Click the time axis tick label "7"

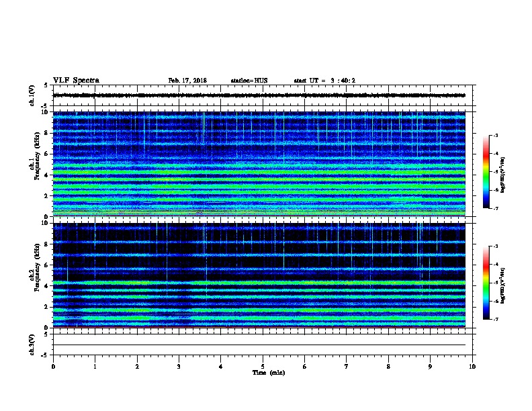347,367
